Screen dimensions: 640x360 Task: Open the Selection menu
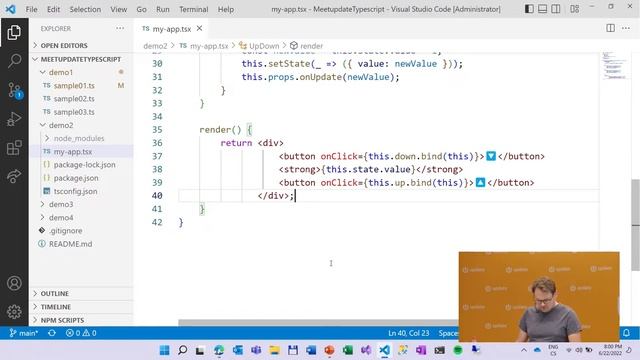85,9
